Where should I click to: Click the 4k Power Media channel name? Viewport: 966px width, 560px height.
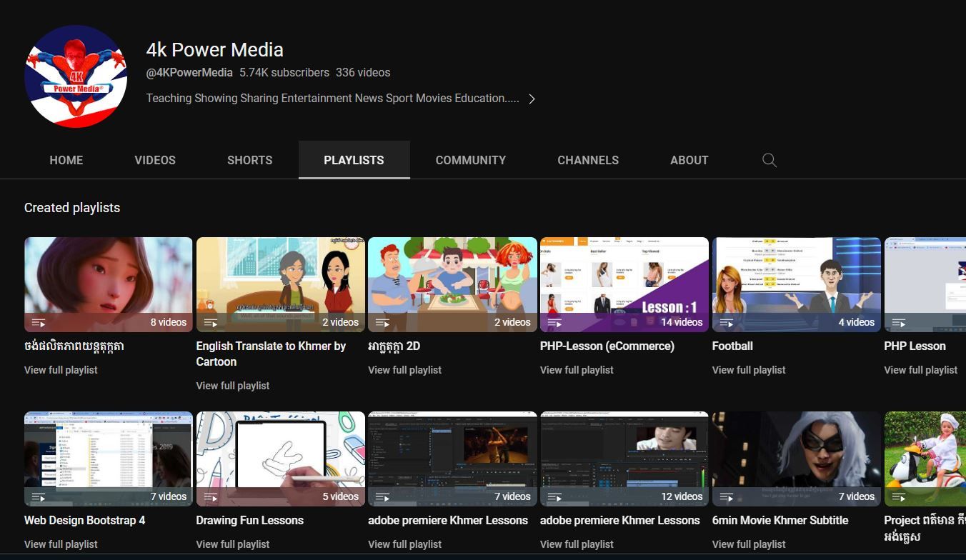click(x=215, y=50)
